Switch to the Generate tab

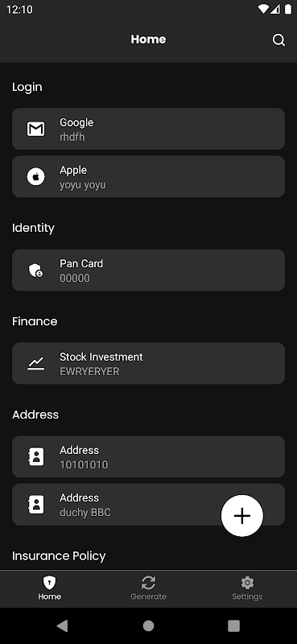[148, 588]
